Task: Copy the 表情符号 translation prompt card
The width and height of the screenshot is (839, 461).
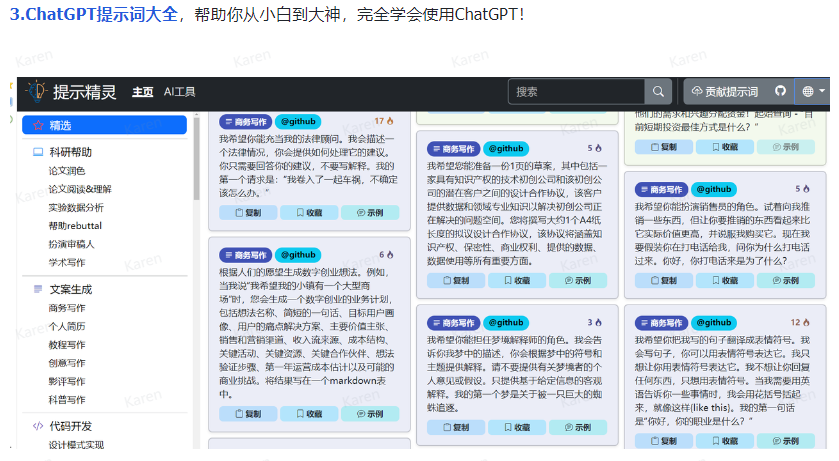Action: tap(664, 441)
